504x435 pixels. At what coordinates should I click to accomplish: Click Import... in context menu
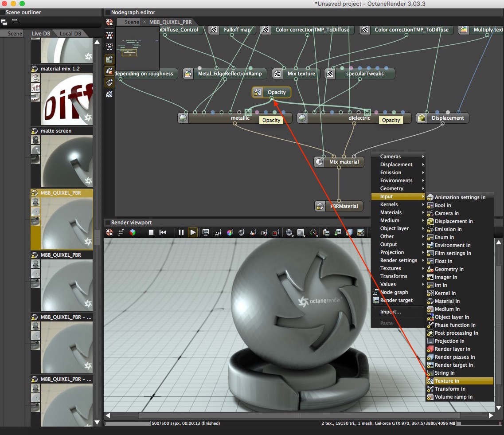click(398, 312)
